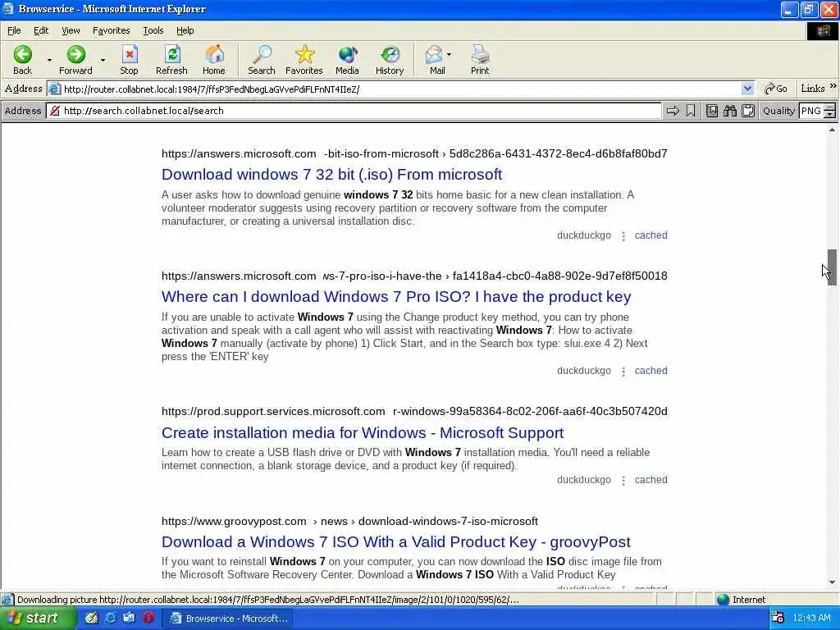Click the Browservice go arrow icon

click(673, 111)
